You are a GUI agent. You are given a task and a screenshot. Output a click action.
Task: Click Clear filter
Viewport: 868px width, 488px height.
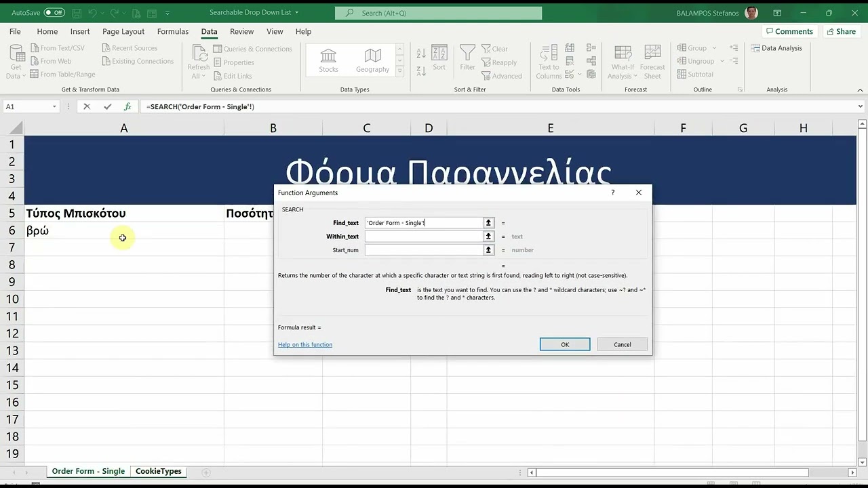(495, 49)
